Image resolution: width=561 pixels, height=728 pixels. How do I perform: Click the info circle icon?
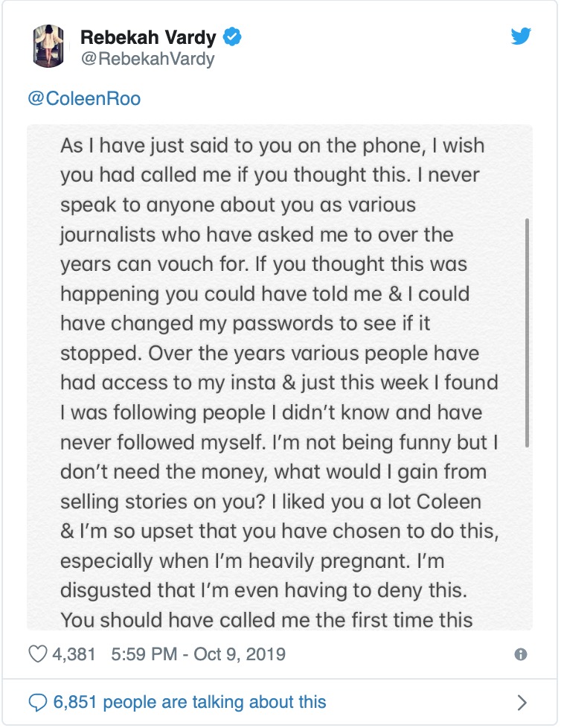pyautogui.click(x=521, y=655)
